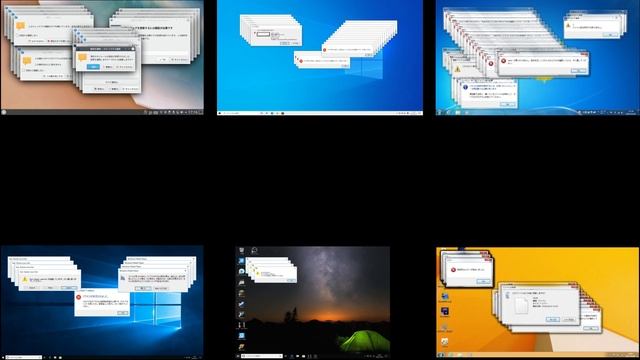Image resolution: width=640 pixels, height=360 pixels.
Task: Open the Start button on the night-sky desktop taskbar
Action: pyautogui.click(x=238, y=356)
